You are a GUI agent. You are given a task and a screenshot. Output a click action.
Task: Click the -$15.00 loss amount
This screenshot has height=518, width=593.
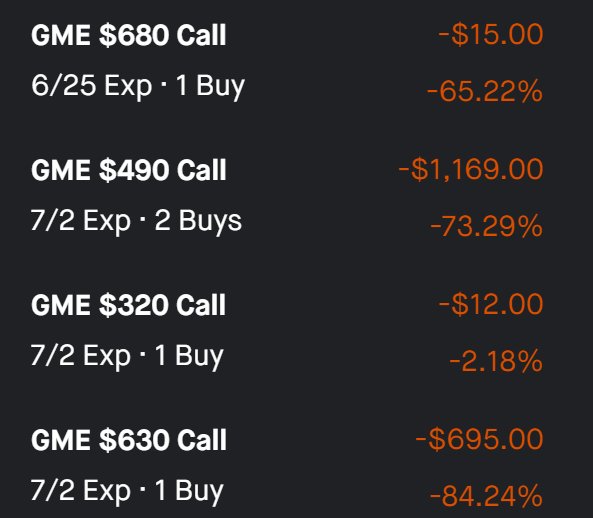pos(491,34)
